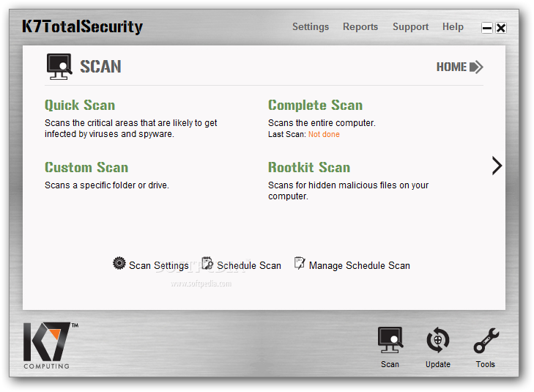Click the Scan Settings gear icon
Image resolution: width=534 pixels, height=392 pixels.
119,263
